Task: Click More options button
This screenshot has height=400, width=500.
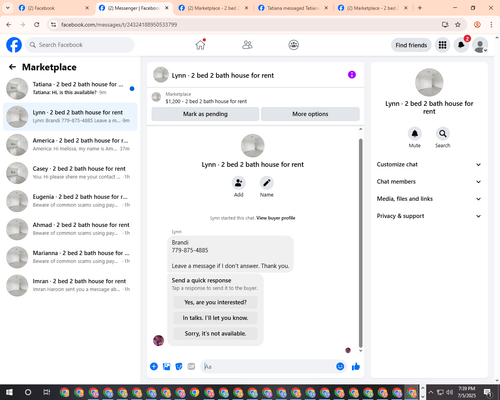Action: point(310,114)
